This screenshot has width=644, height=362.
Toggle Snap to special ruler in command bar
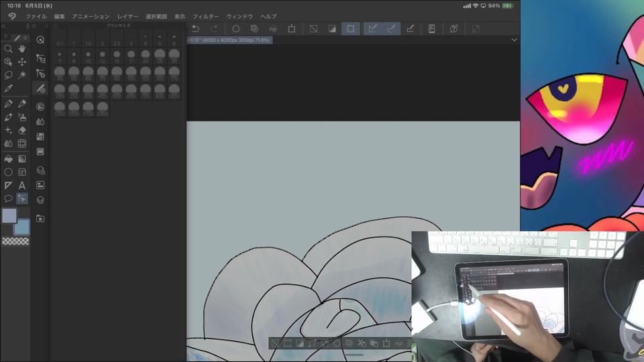tap(391, 29)
